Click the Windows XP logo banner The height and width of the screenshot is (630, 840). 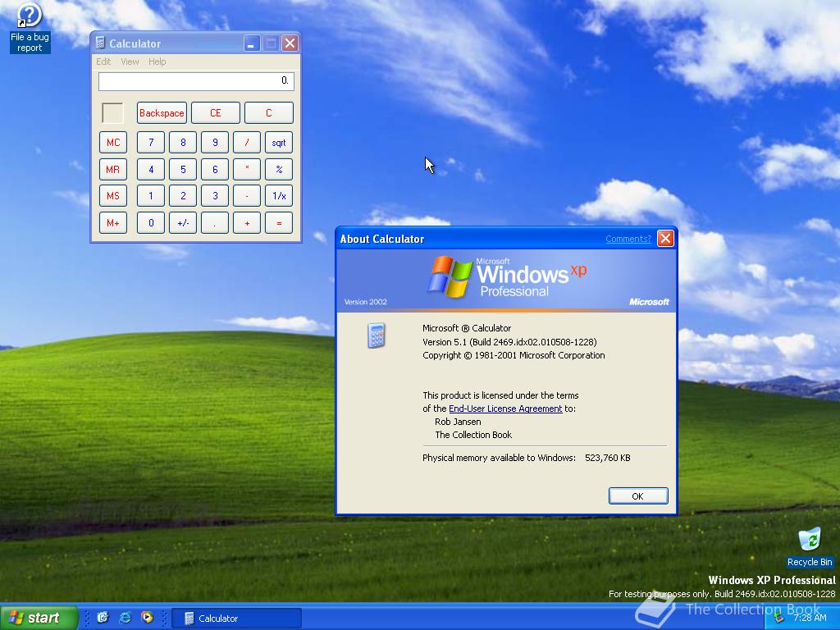click(x=505, y=281)
